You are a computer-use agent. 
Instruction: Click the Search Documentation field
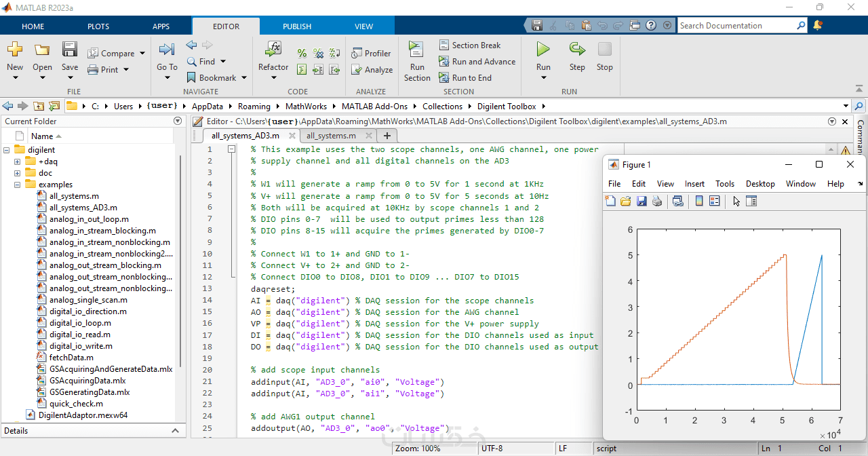point(738,25)
